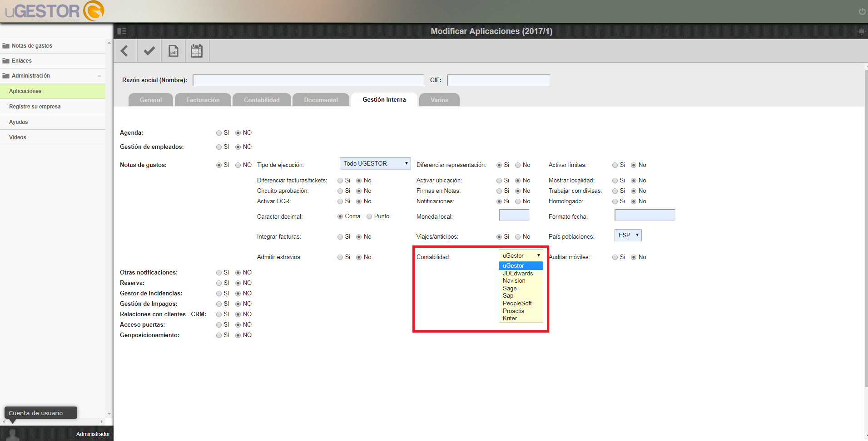This screenshot has width=868, height=441.
Task: Set Viajes/anticipos to No
Action: coord(518,237)
